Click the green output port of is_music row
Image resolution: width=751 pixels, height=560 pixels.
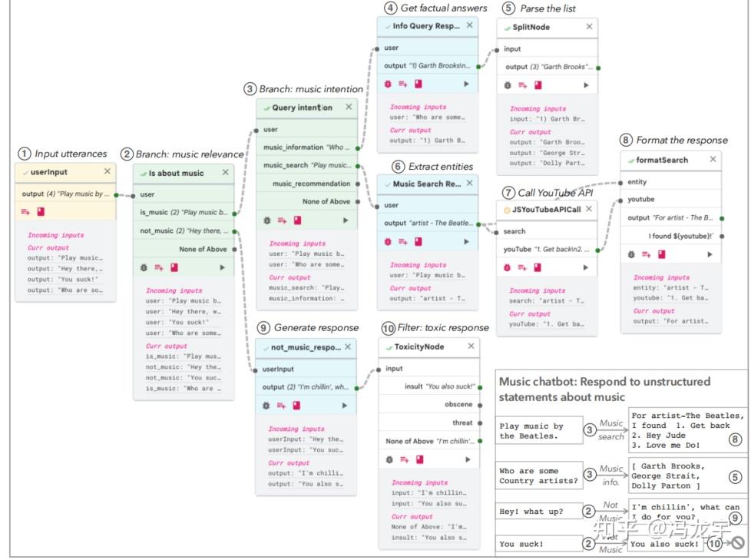click(x=235, y=214)
